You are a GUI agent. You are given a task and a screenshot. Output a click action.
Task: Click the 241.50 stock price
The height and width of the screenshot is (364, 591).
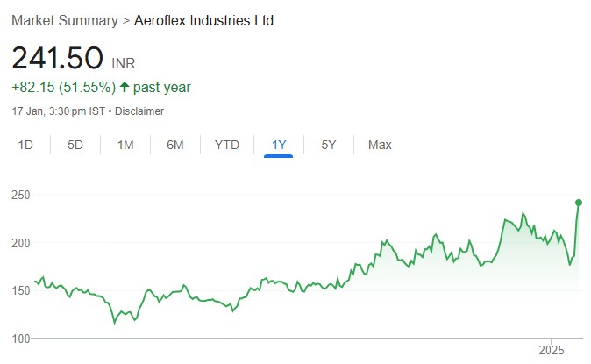(x=57, y=59)
